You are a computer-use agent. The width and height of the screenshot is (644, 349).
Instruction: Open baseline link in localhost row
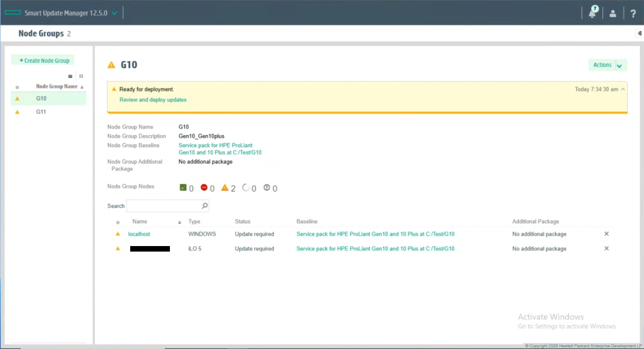pyautogui.click(x=376, y=234)
